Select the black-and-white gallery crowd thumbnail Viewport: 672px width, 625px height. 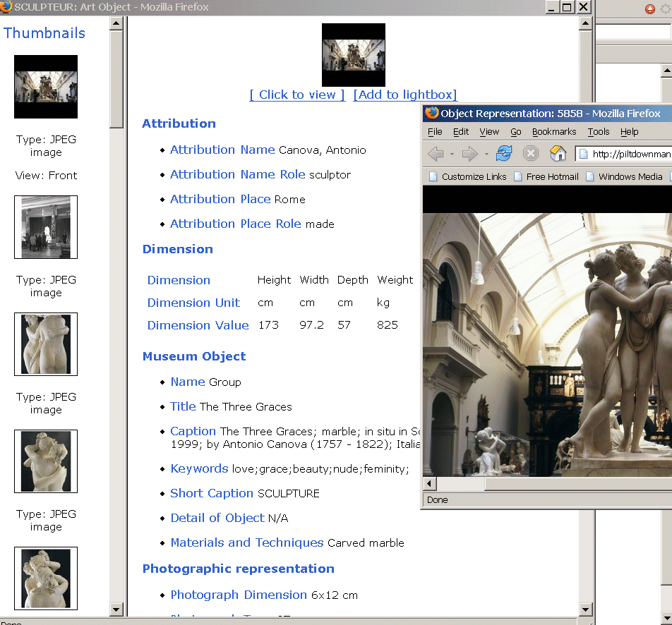coord(46,227)
